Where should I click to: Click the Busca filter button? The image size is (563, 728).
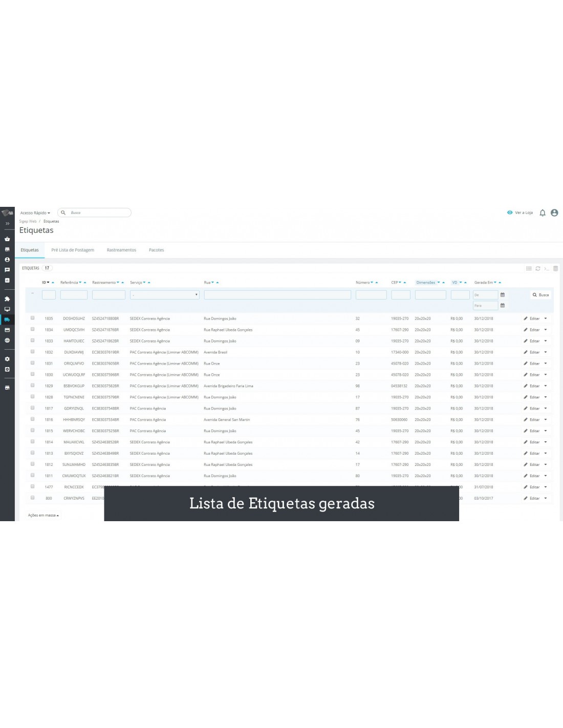pos(540,295)
